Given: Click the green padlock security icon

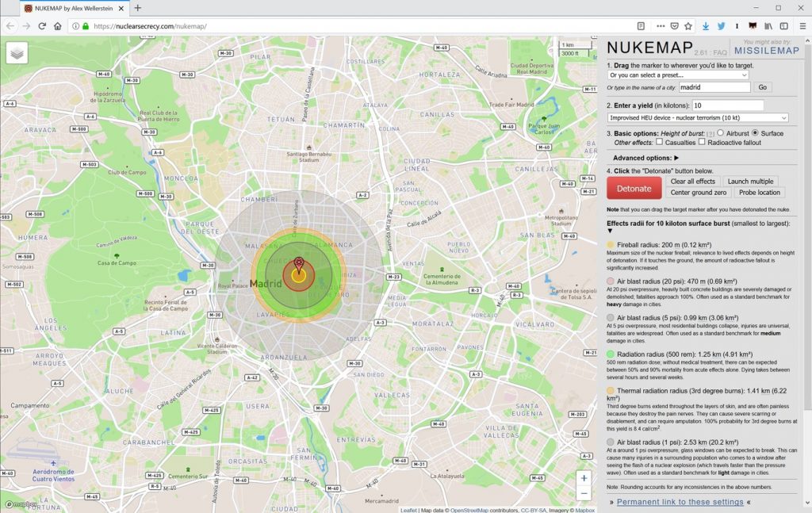Looking at the screenshot, I should (x=86, y=26).
